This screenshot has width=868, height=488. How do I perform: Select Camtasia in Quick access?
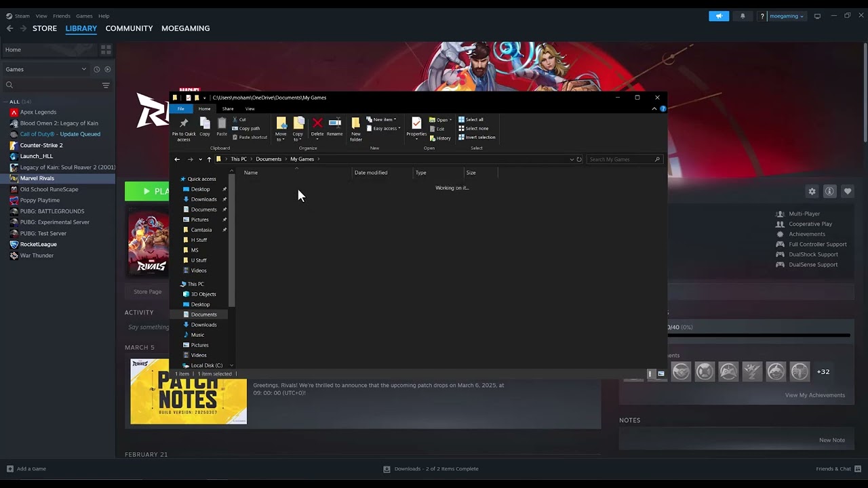(x=201, y=230)
